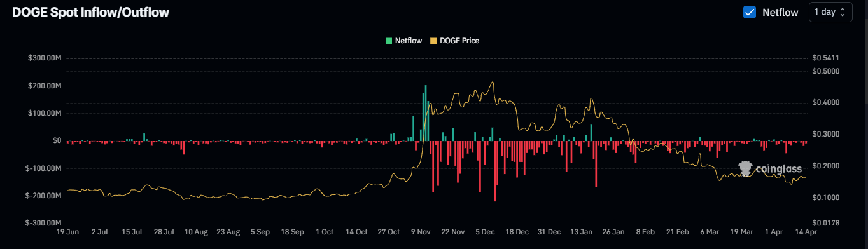Screen dimensions: 868x249
Task: Toggle the Netflow legend series
Action: tap(403, 41)
